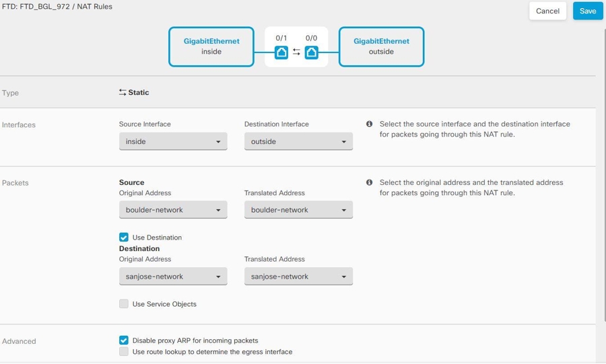Open destination Original Address sanjose-network dropdown
The width and height of the screenshot is (606, 364).
pyautogui.click(x=173, y=277)
